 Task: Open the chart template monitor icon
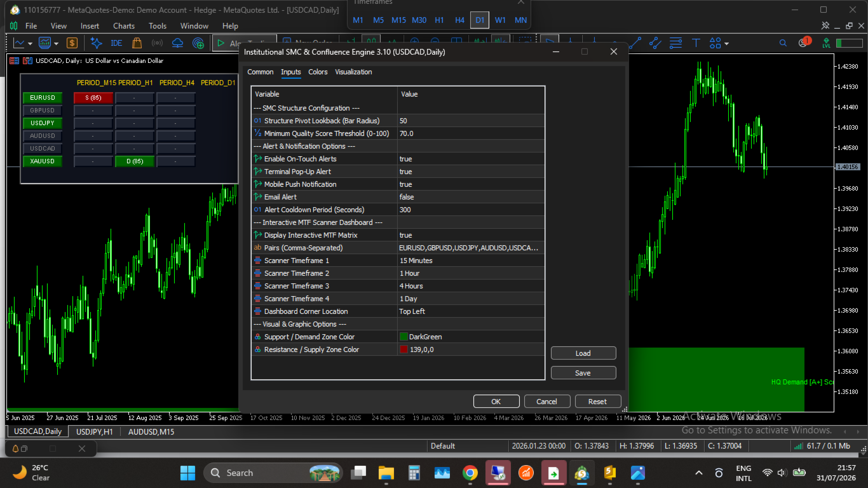(44, 43)
